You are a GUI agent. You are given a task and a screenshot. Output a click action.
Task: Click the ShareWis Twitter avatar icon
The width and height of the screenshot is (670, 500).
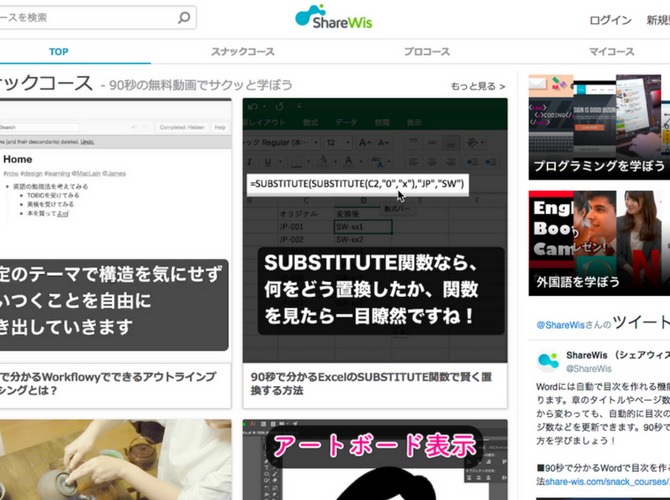548,361
